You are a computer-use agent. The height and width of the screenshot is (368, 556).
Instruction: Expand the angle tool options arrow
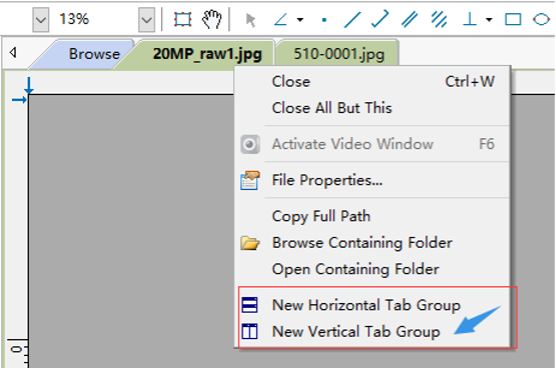[300, 19]
